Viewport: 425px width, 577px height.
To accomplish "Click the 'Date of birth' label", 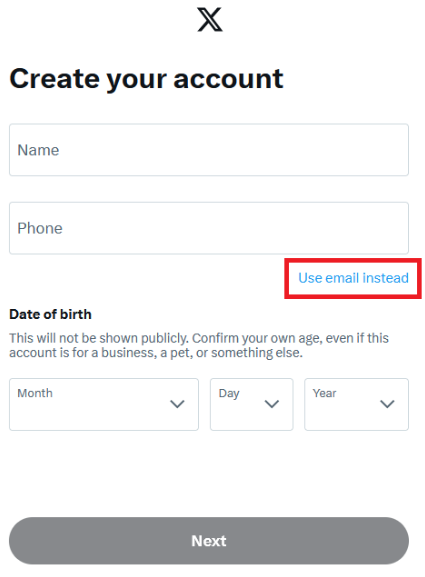I will click(x=50, y=314).
